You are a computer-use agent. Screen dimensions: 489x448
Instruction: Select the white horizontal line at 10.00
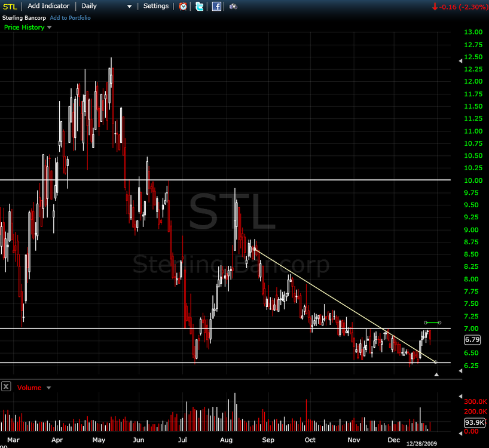tap(225, 180)
